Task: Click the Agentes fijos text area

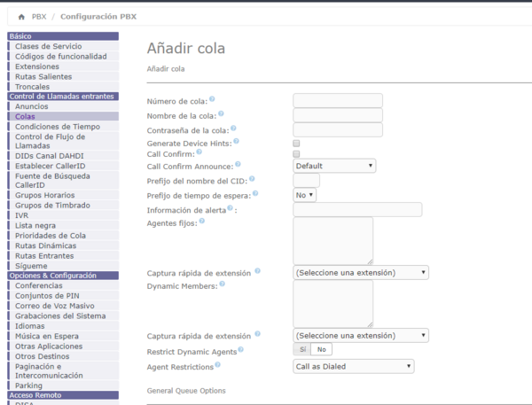Action: (332, 240)
